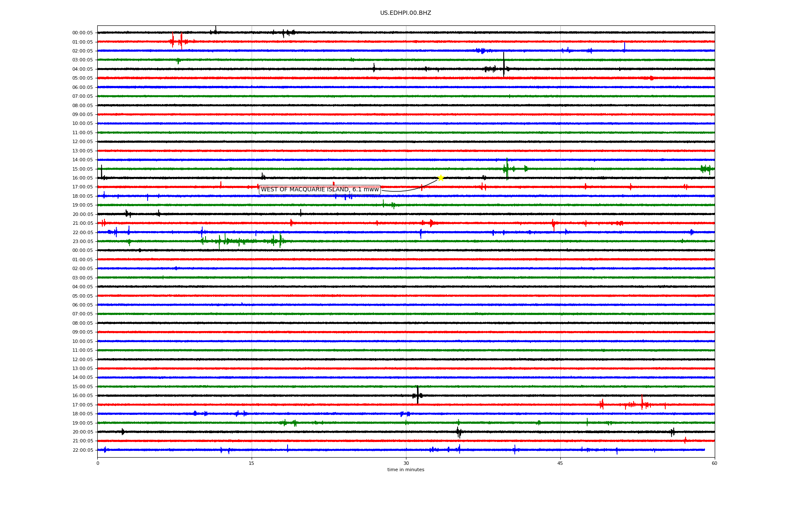Click the x-axis tick label 0
The height and width of the screenshot is (508, 812).
pyautogui.click(x=98, y=463)
